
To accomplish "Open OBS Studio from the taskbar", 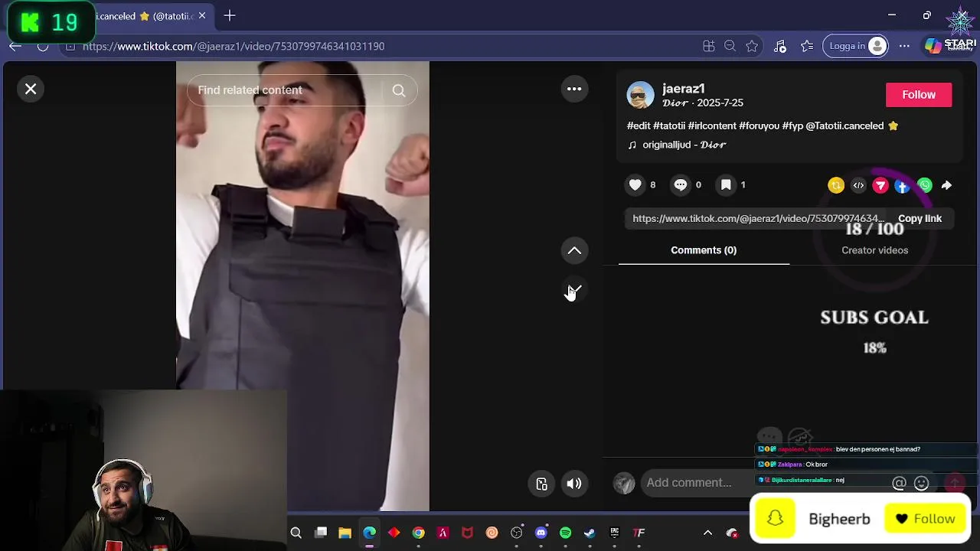I will [517, 533].
